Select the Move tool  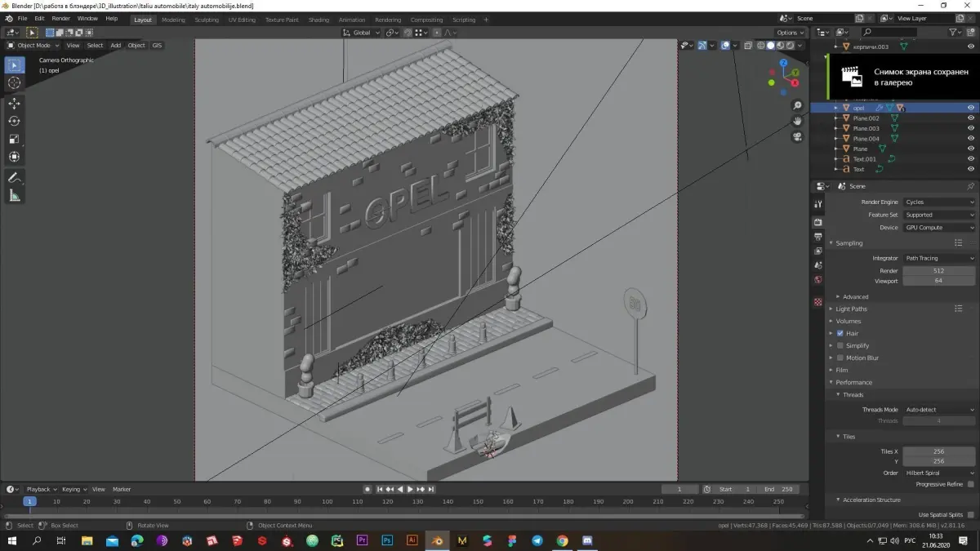point(14,104)
